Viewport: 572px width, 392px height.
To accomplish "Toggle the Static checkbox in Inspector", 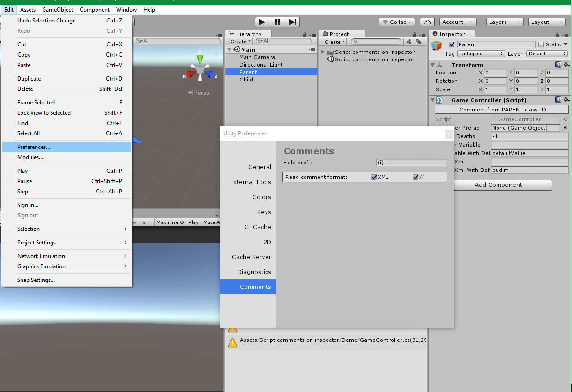I will (541, 44).
